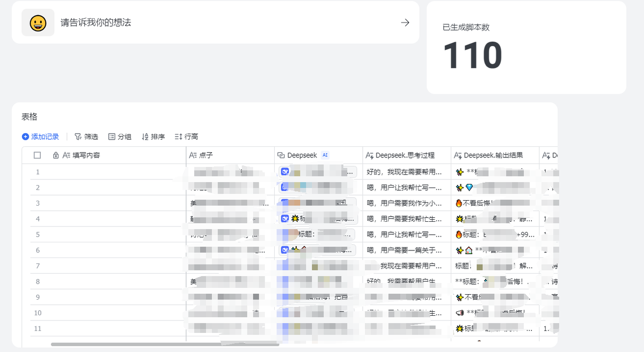Click row 3 output cell 不看后悔
This screenshot has height=352, width=644.
coord(495,203)
